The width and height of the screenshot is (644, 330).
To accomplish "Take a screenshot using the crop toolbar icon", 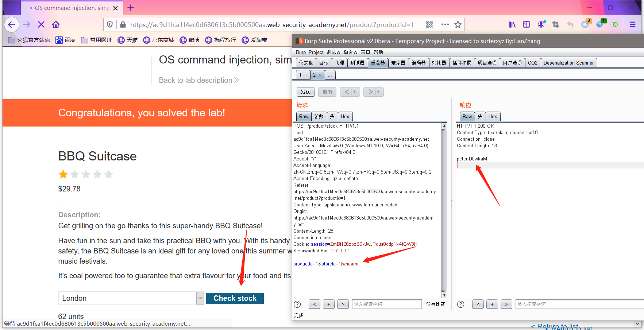I will pos(556,24).
